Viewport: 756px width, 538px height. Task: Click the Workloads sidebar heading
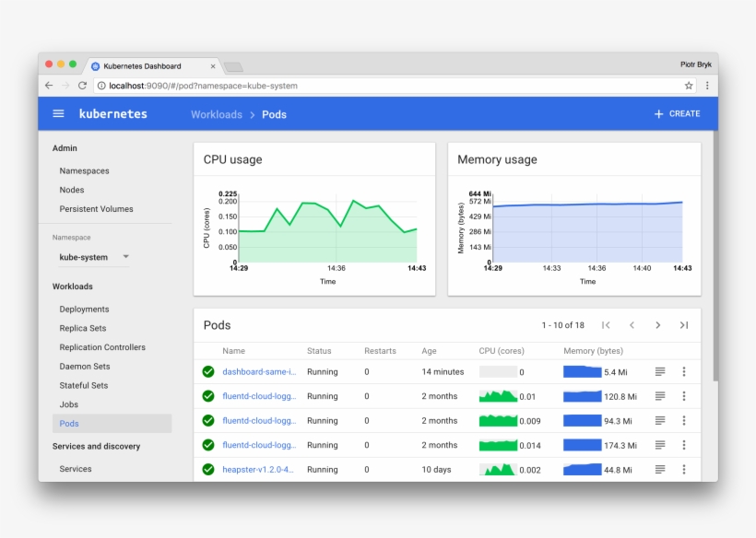coord(72,287)
